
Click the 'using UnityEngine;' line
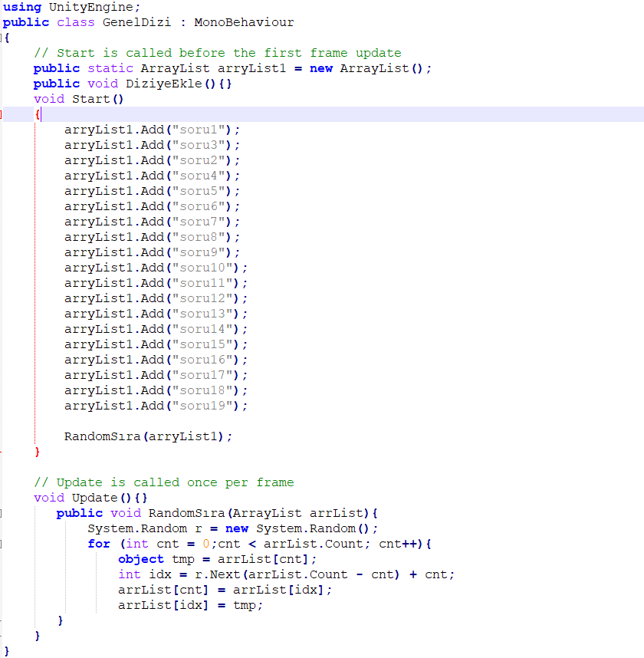tap(71, 7)
